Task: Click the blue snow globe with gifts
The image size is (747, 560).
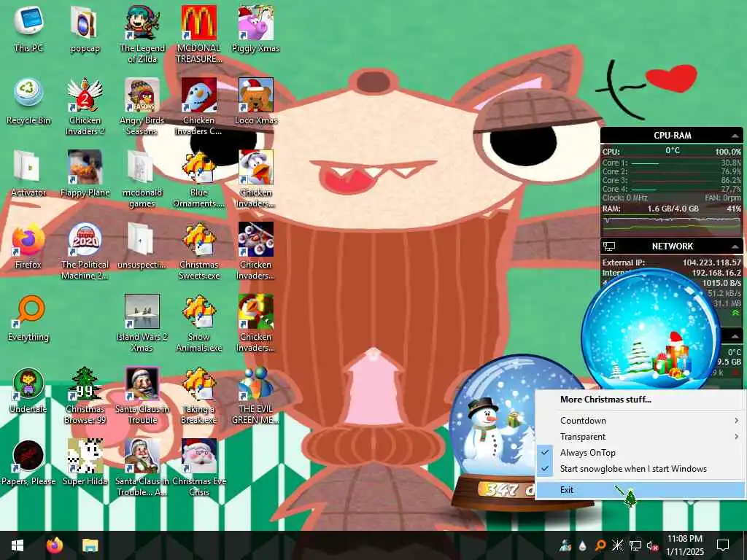Action: pos(651,329)
